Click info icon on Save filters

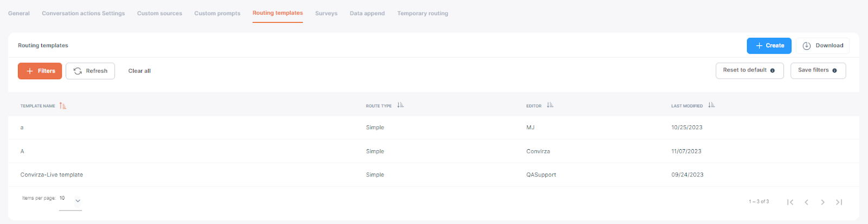click(834, 71)
